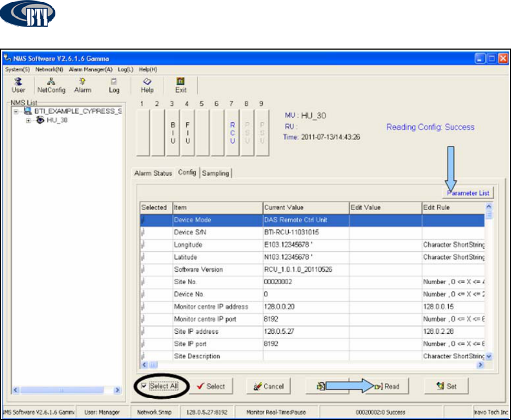Select empty slot 5 module
The height and width of the screenshot is (420, 511).
203,133
